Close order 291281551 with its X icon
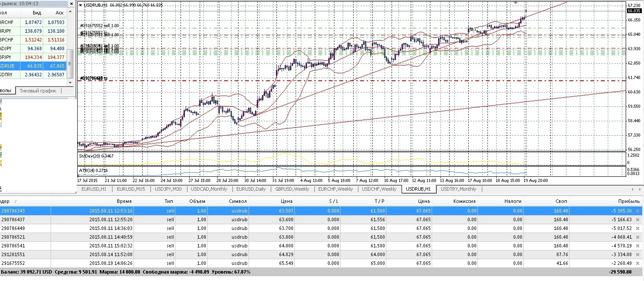644x281 pixels. tap(637, 254)
